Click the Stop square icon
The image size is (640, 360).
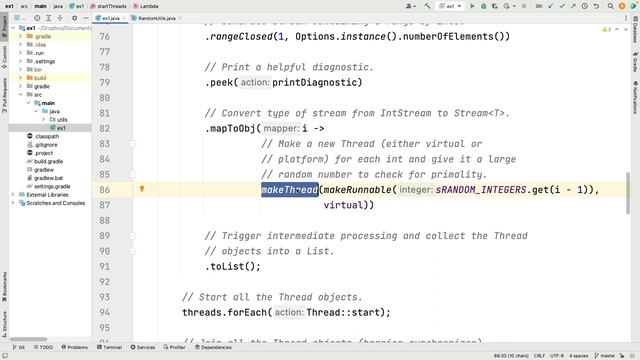click(x=524, y=6)
